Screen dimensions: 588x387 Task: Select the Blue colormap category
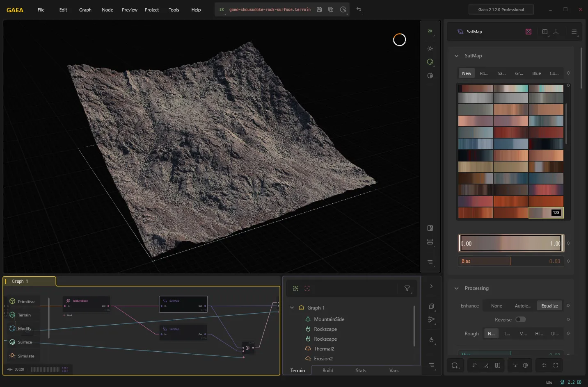tap(536, 73)
